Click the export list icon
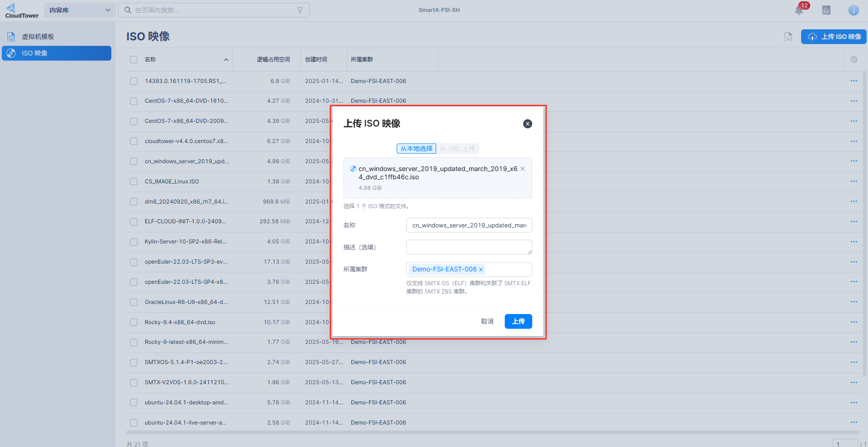The width and height of the screenshot is (868, 447). (788, 37)
